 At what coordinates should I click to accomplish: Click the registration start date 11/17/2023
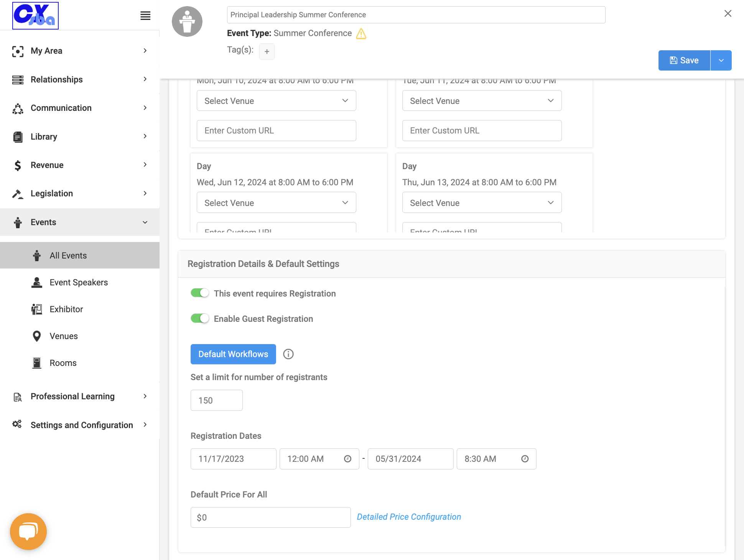point(234,459)
